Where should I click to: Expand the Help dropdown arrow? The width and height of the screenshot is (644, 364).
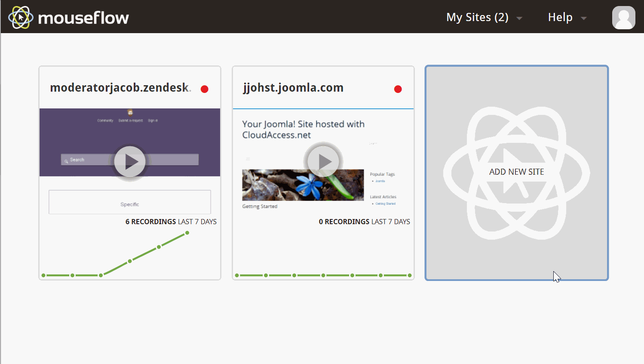point(584,19)
